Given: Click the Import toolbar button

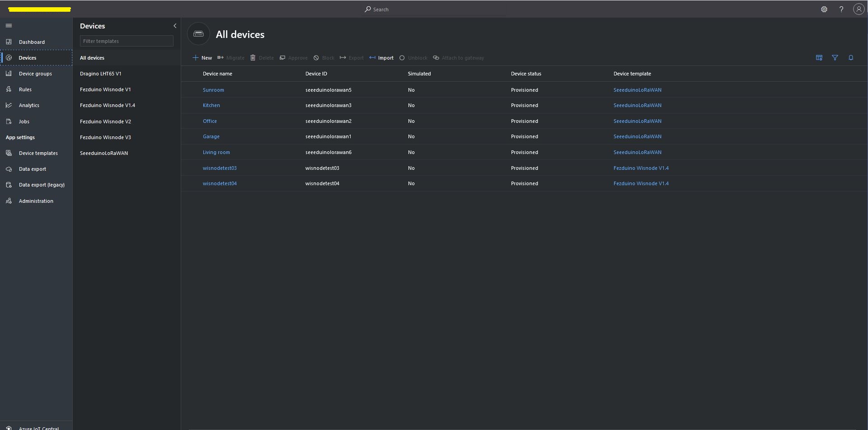Looking at the screenshot, I should (381, 58).
